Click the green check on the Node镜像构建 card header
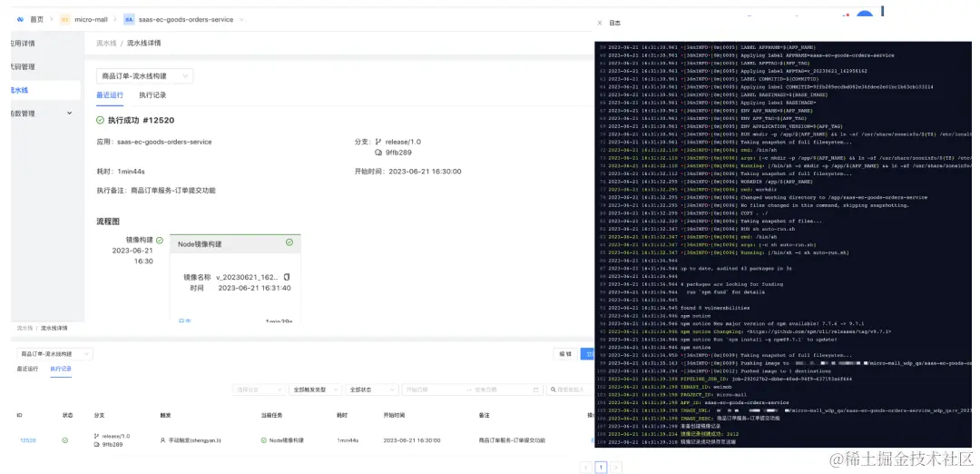The width and height of the screenshot is (980, 474). pos(289,242)
